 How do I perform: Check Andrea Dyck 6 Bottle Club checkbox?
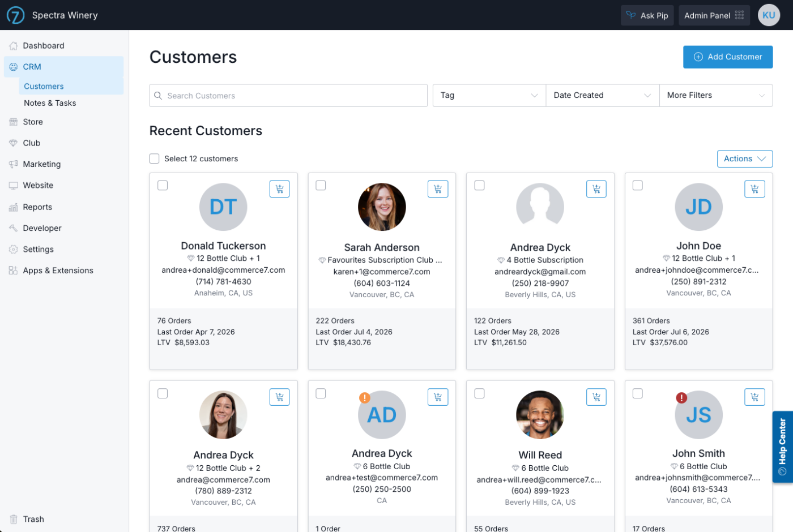[321, 393]
